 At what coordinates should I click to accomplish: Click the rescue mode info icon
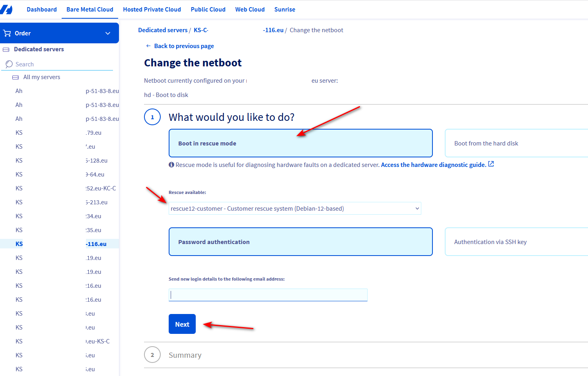tap(171, 165)
